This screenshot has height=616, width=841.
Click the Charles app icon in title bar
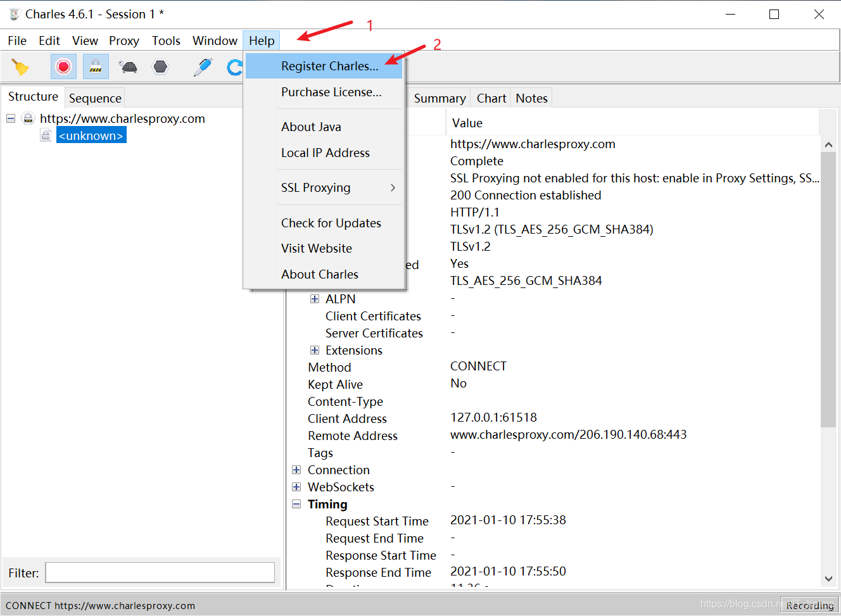coord(13,14)
